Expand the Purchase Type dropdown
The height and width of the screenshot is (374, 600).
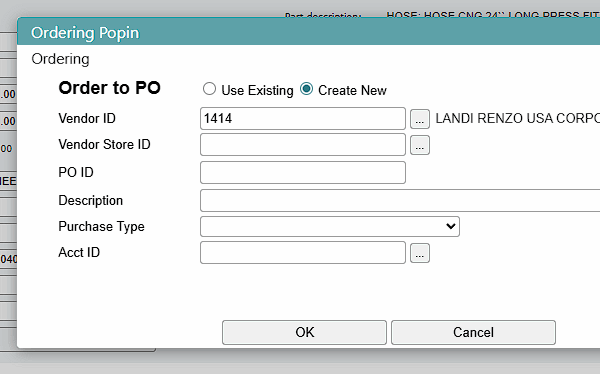330,226
